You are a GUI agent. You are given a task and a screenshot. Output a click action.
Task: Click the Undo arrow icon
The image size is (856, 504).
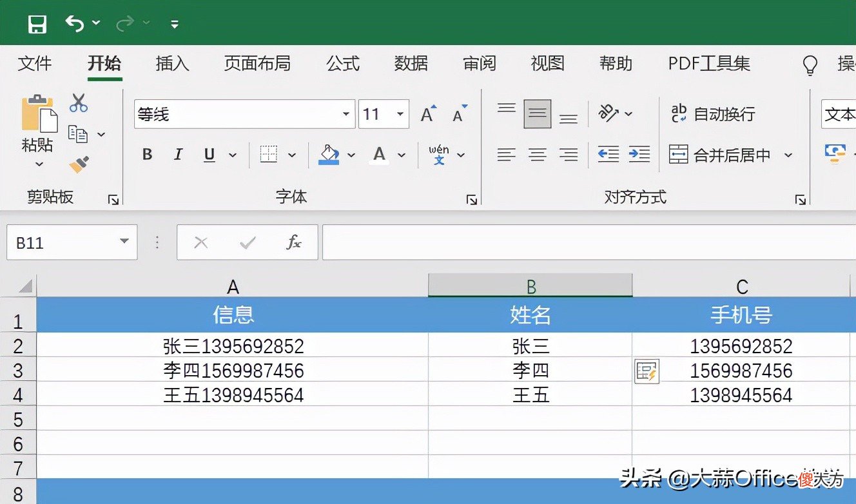point(74,24)
